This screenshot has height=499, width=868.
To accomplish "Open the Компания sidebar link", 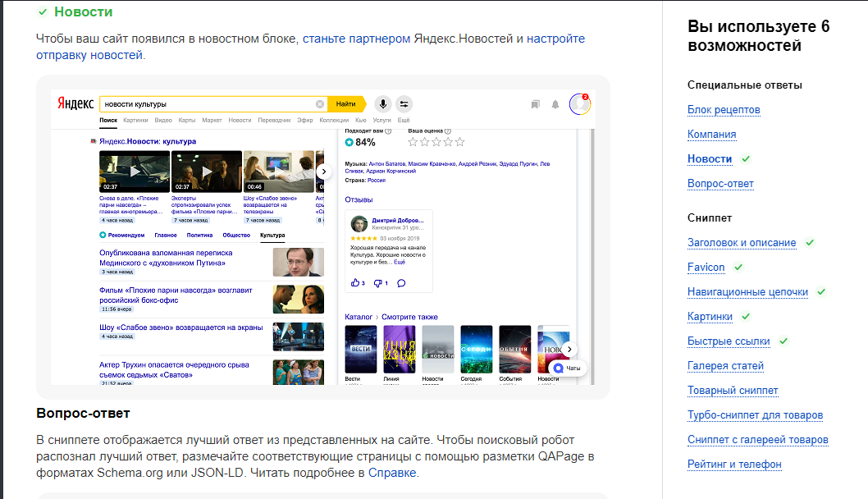I will (712, 135).
